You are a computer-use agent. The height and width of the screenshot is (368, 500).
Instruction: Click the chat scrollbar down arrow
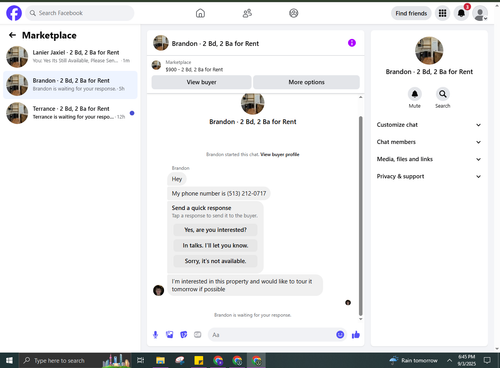(360, 319)
